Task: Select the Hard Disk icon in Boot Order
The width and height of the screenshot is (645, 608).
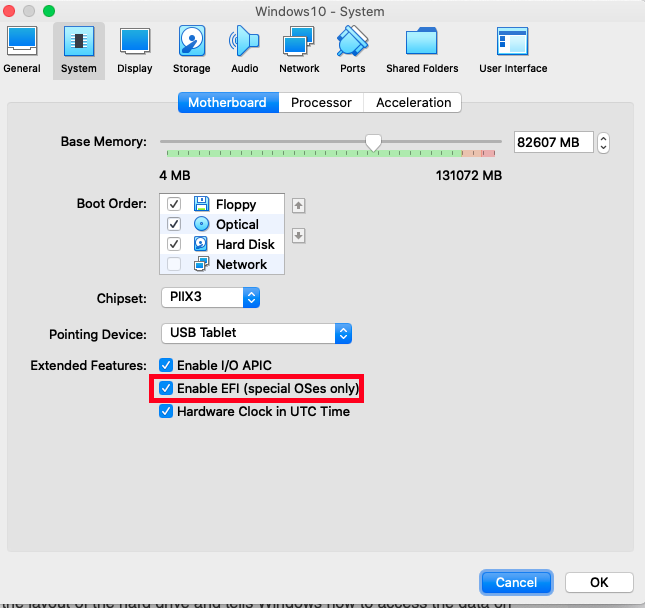Action: [x=201, y=244]
